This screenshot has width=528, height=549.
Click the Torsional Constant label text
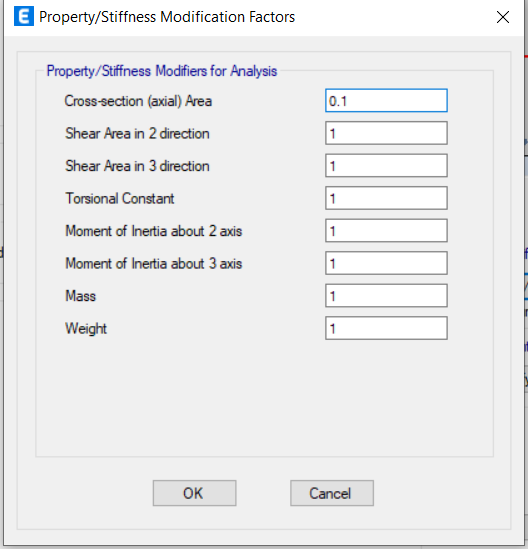click(x=120, y=199)
